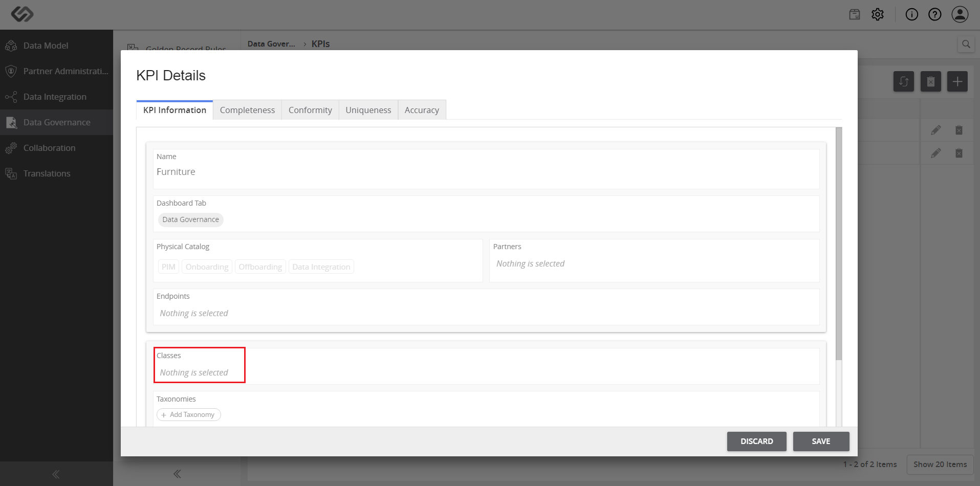Open the settings gear icon

(878, 14)
